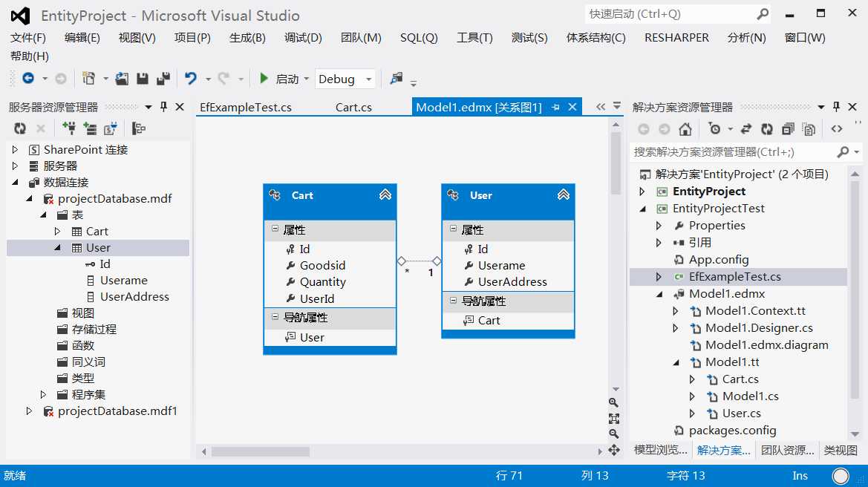This screenshot has width=868, height=487.
Task: Pin the Solution Explorer panel
Action: pos(836,107)
